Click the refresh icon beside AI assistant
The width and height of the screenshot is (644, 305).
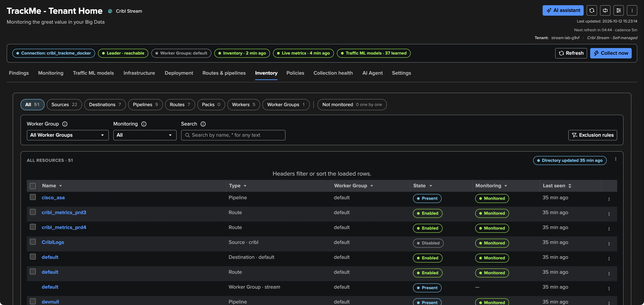[x=591, y=10]
